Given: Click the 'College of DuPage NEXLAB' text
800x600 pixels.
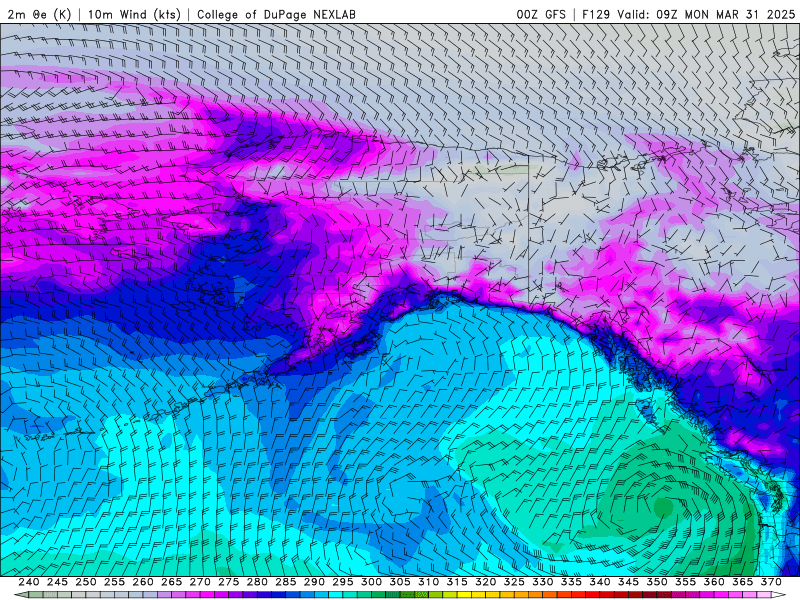Looking at the screenshot, I should pyautogui.click(x=276, y=14).
